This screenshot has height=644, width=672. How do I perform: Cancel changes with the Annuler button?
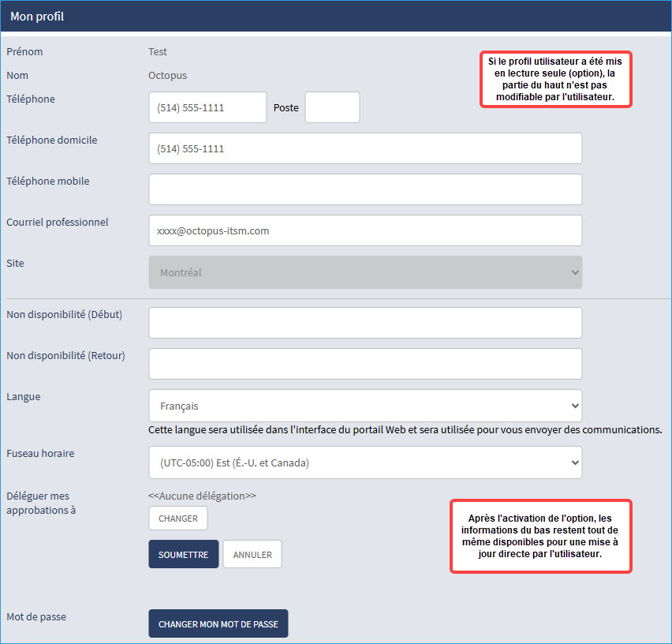[x=252, y=554]
